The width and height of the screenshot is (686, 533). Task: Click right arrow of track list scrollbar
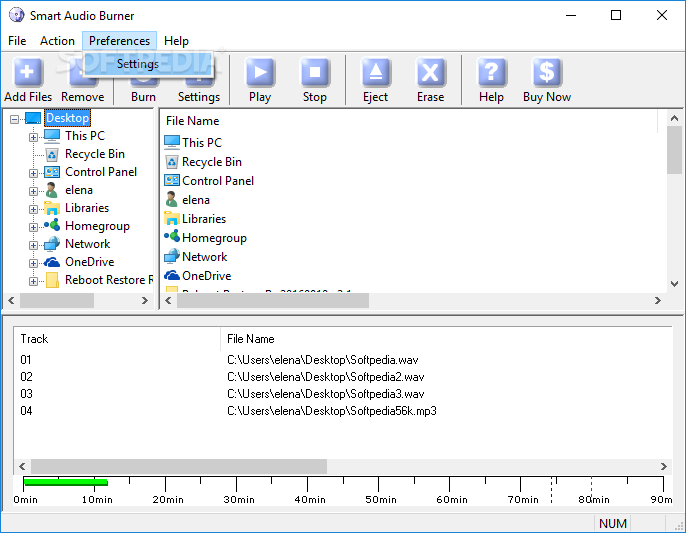(x=664, y=466)
